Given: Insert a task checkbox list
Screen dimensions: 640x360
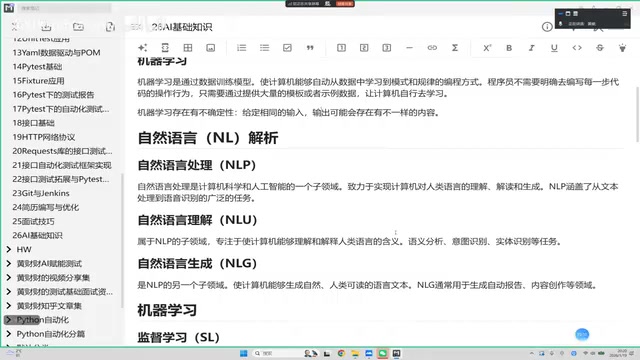Looking at the screenshot, I should (287, 48).
